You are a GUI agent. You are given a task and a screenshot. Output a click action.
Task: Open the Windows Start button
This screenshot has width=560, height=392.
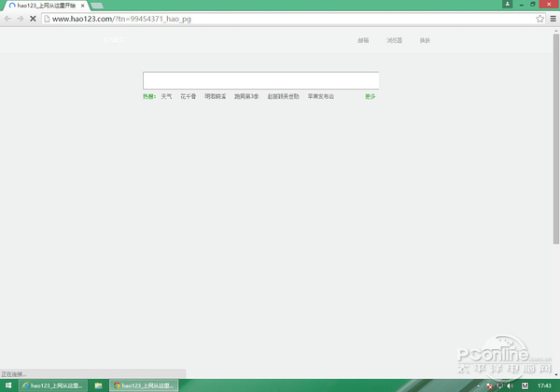(x=8, y=385)
